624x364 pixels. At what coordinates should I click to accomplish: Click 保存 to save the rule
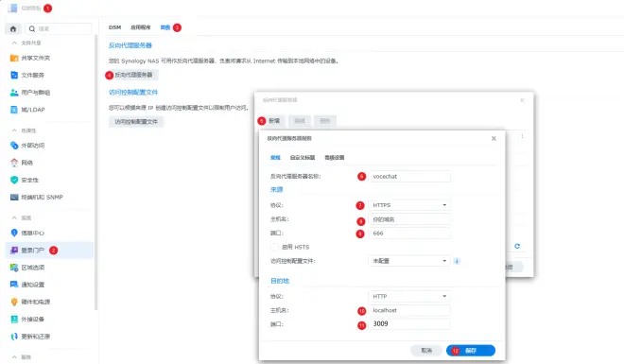point(471,351)
